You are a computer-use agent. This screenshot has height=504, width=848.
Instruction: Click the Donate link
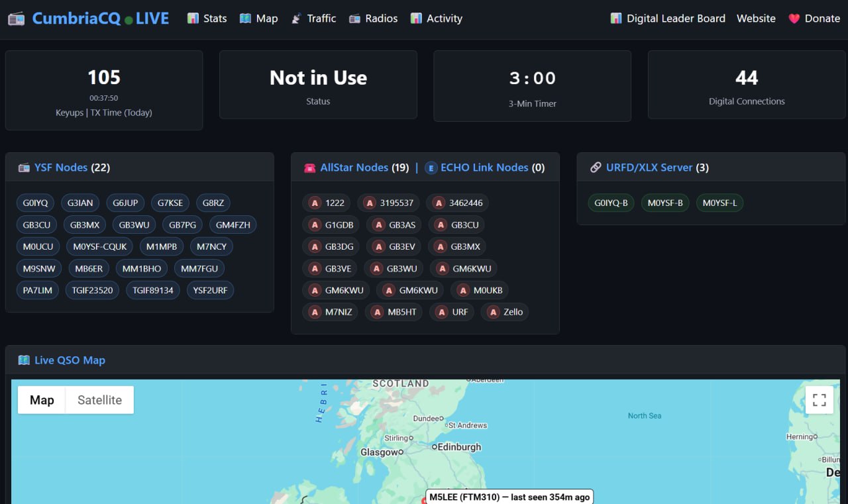[814, 19]
